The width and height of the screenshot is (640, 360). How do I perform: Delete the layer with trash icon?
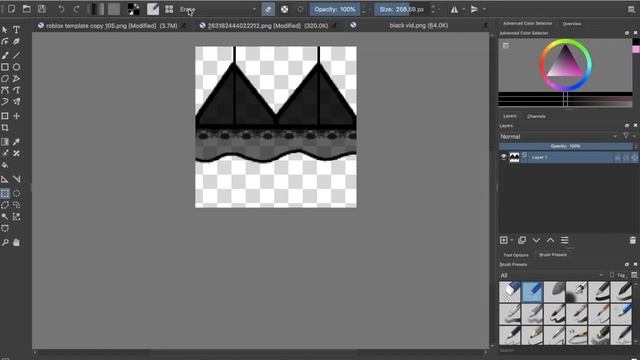pyautogui.click(x=633, y=240)
